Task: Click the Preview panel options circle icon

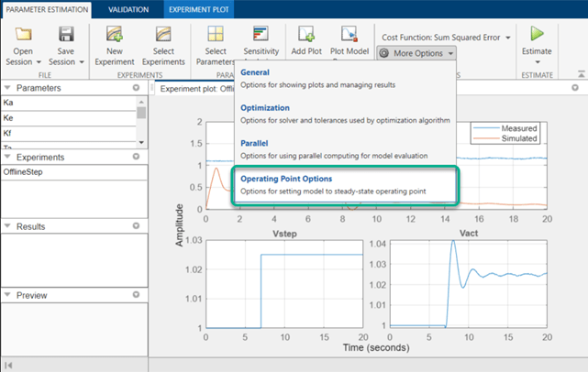Action: click(x=136, y=295)
